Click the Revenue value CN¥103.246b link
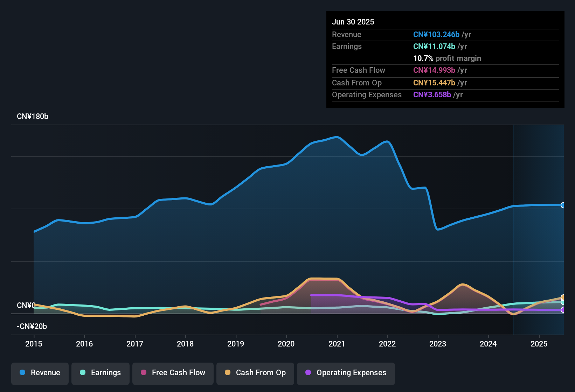575x392 pixels. 436,34
